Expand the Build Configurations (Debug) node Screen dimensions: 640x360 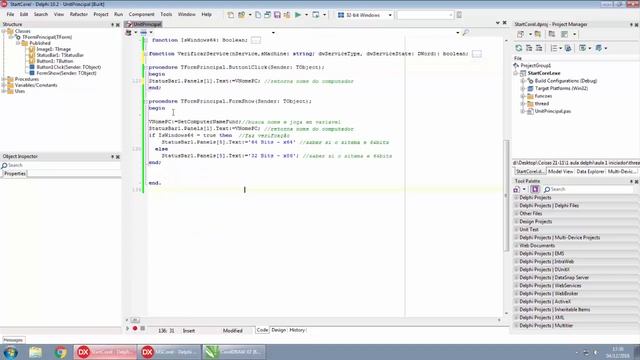pyautogui.click(x=523, y=81)
